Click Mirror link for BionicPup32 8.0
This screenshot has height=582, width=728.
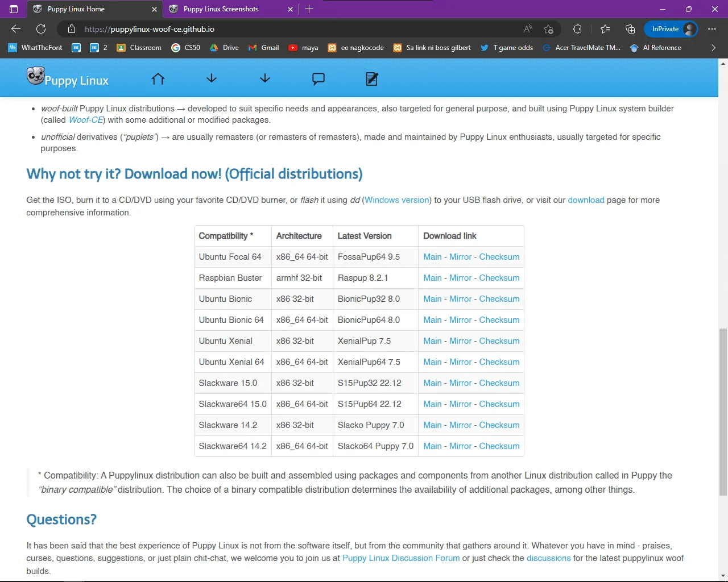(460, 299)
